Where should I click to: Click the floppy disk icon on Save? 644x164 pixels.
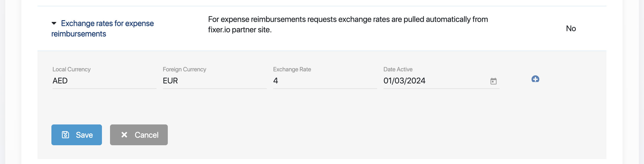click(x=66, y=135)
